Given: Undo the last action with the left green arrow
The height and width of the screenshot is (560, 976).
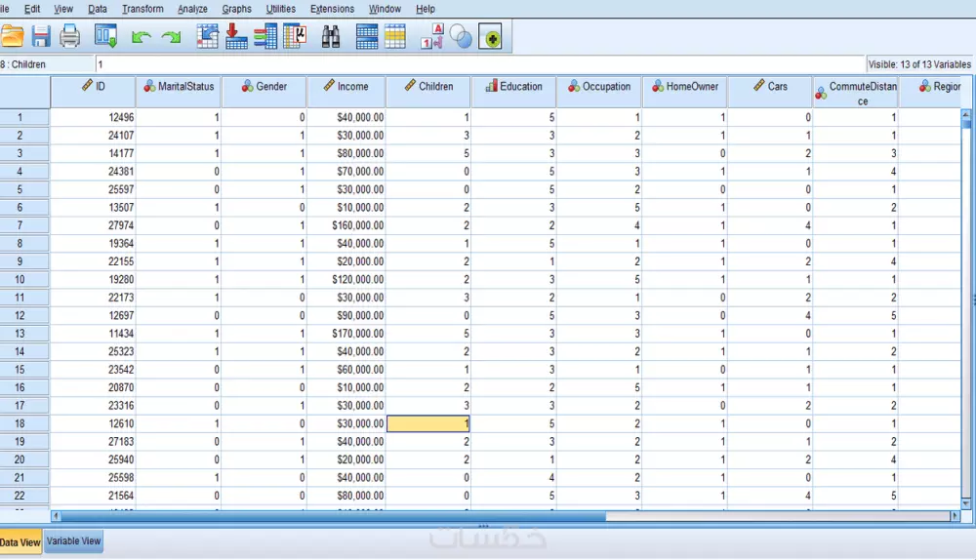Looking at the screenshot, I should [142, 37].
